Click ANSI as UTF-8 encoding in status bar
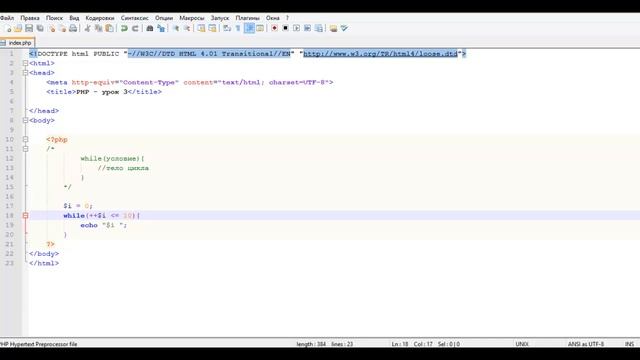This screenshot has width=640, height=360. click(x=586, y=344)
